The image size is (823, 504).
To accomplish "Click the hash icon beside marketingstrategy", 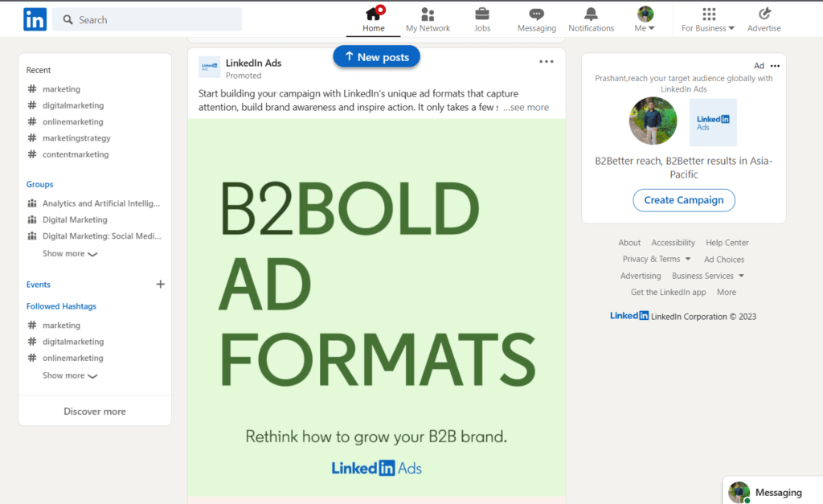I will (x=32, y=138).
